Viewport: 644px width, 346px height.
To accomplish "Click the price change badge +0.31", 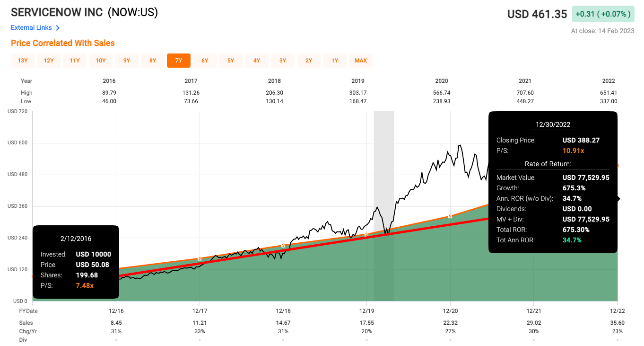I will click(603, 14).
